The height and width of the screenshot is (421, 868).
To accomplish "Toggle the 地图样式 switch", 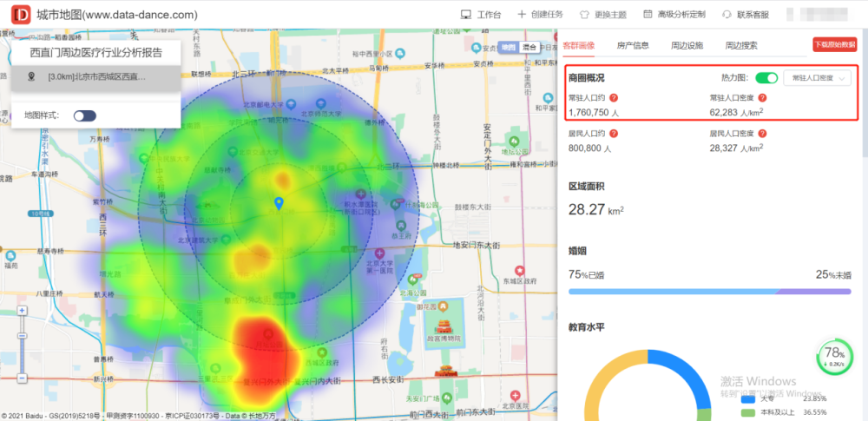I will [85, 115].
